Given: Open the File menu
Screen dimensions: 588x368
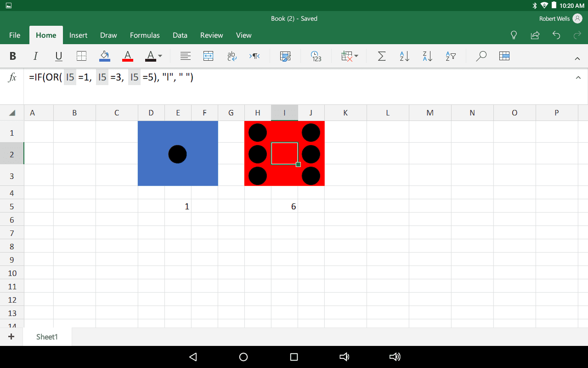Looking at the screenshot, I should 15,35.
